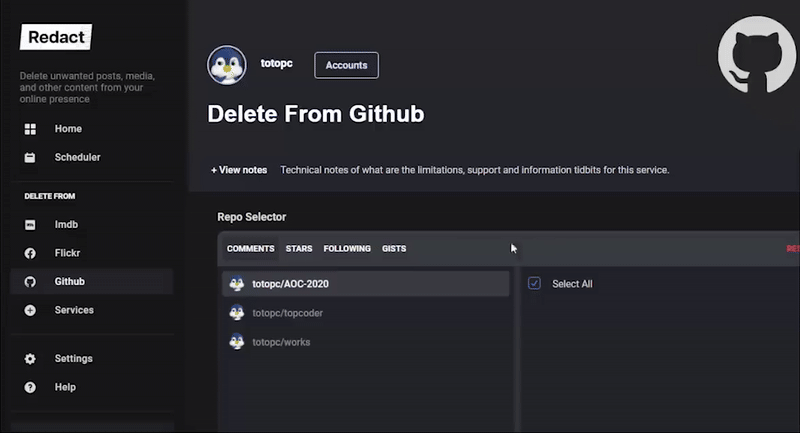Click the Flickr service icon
The image size is (800, 433).
tap(30, 253)
